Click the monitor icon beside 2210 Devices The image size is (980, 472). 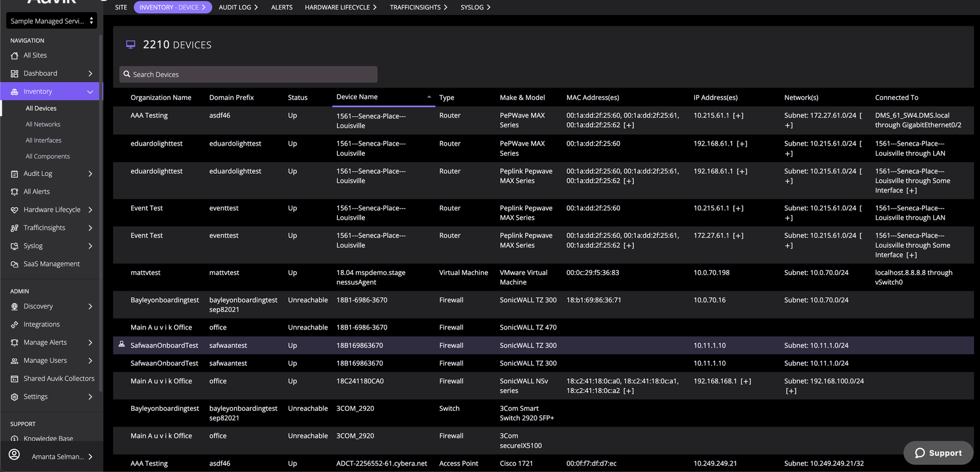(x=131, y=44)
